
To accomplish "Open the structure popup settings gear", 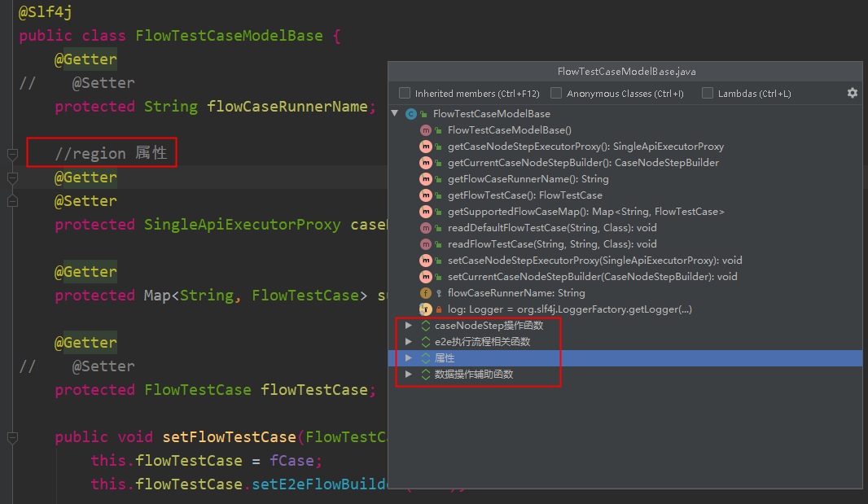I will pyautogui.click(x=852, y=93).
